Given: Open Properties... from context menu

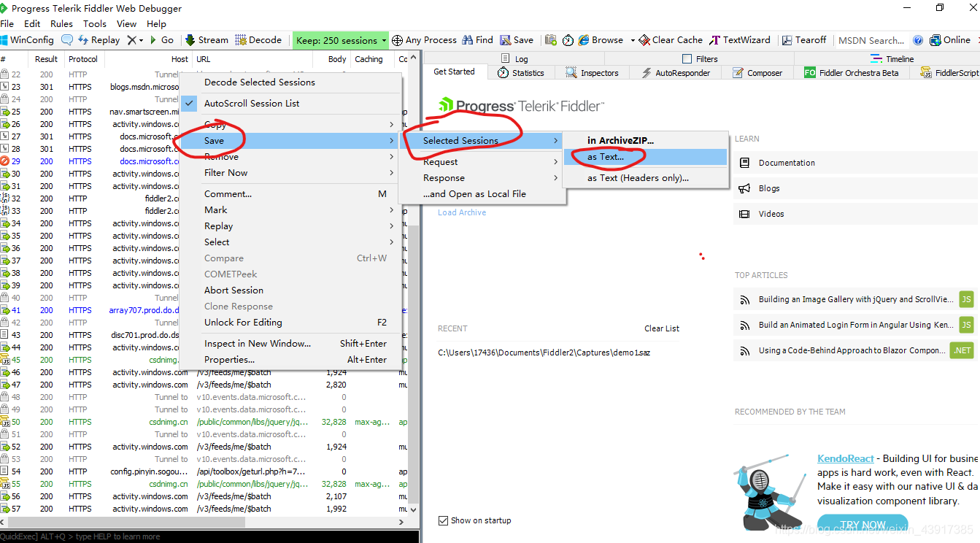Looking at the screenshot, I should coord(290,360).
